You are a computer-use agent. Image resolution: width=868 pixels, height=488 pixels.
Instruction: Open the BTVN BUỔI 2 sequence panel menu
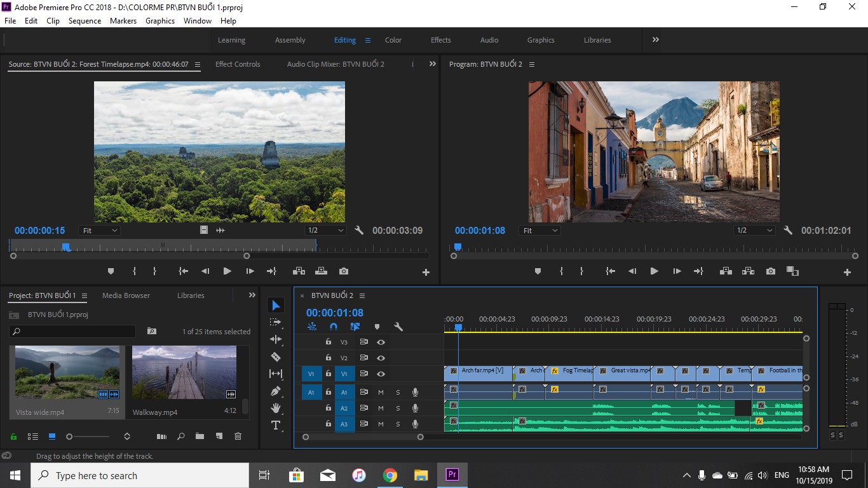tap(362, 295)
